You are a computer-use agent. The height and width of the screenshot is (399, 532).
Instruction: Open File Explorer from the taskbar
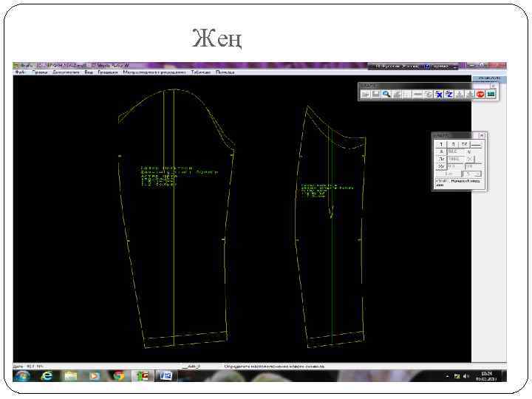coord(71,376)
